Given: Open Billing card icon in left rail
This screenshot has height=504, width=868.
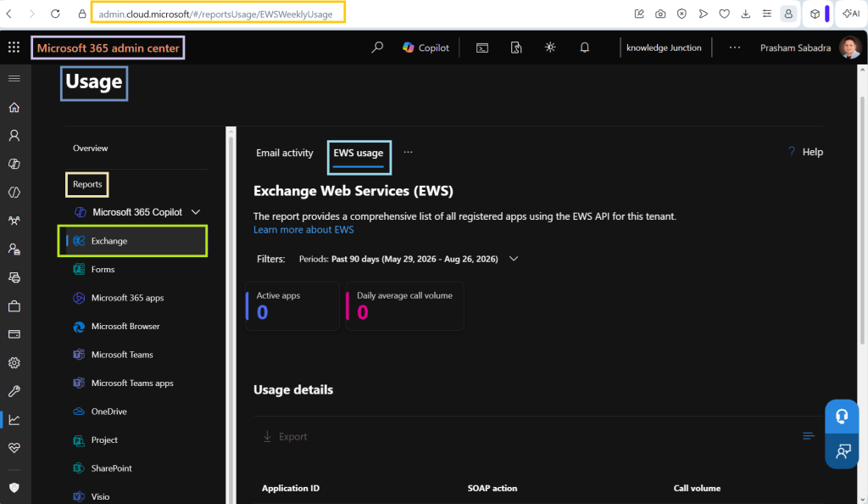Looking at the screenshot, I should click(14, 334).
